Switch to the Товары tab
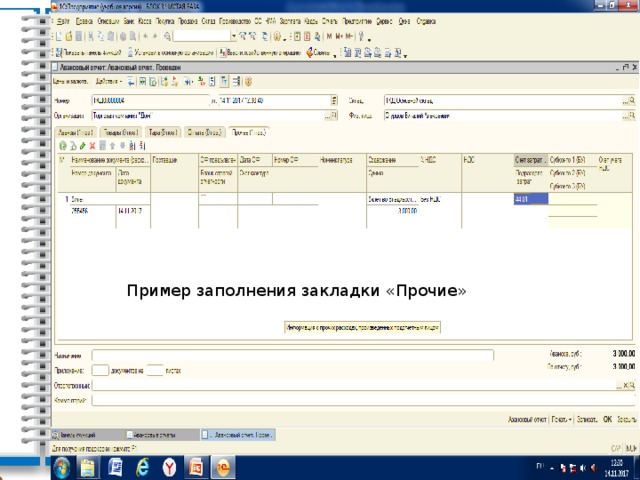 click(120, 133)
